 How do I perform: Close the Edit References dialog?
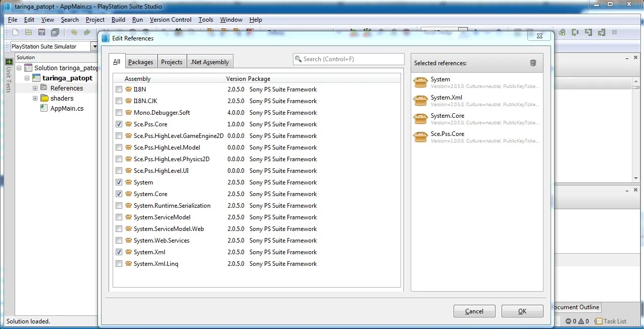pos(539,36)
